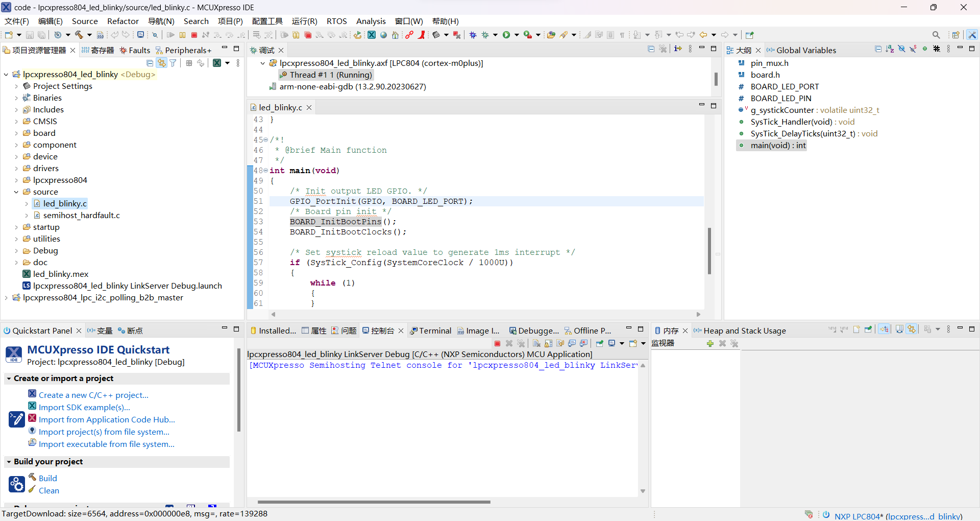Toggle Link with Editor in project explorer
Viewport: 980px width, 521px height.
coord(161,63)
